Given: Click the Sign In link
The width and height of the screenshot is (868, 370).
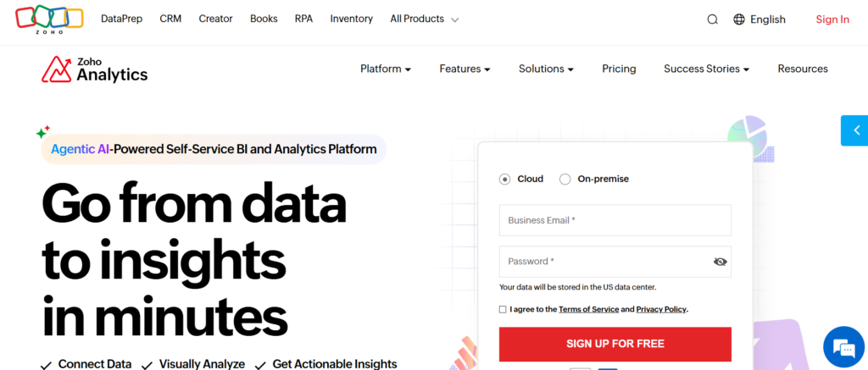Looking at the screenshot, I should pos(832,19).
